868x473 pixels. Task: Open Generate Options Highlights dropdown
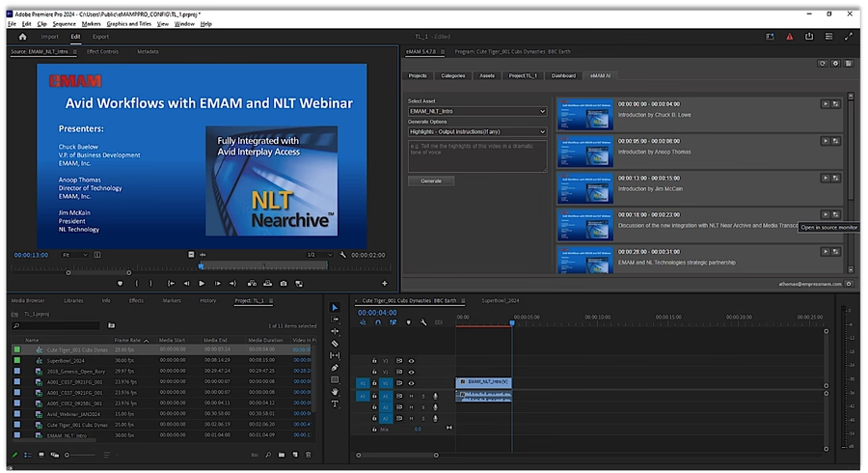click(477, 132)
